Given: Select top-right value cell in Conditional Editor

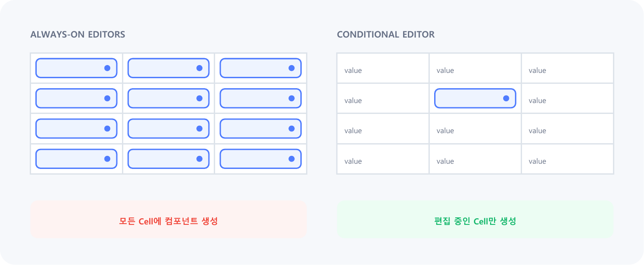Looking at the screenshot, I should tap(567, 68).
